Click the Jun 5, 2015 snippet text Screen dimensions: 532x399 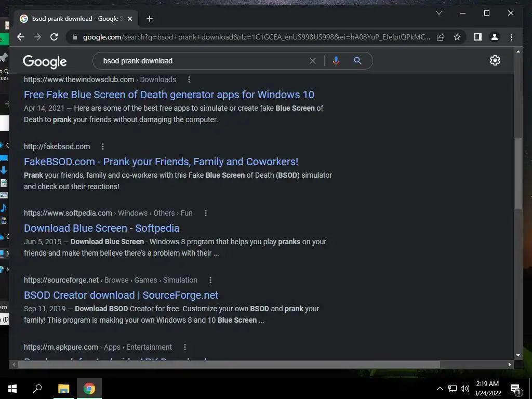(43, 242)
